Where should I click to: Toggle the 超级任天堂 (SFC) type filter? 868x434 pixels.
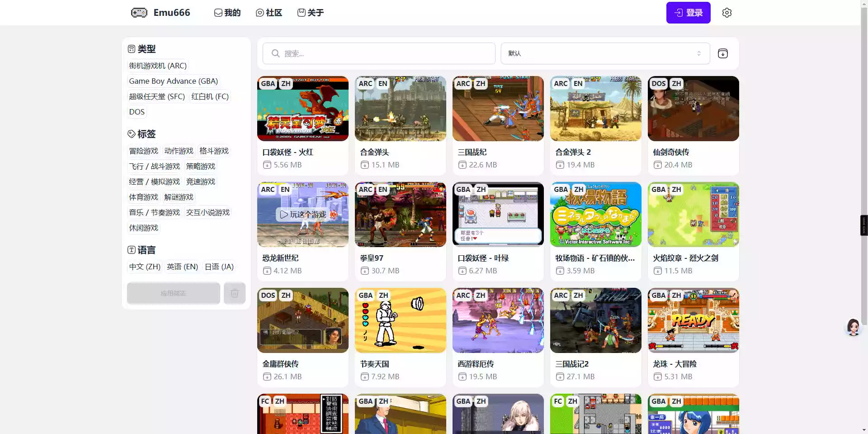pos(157,97)
